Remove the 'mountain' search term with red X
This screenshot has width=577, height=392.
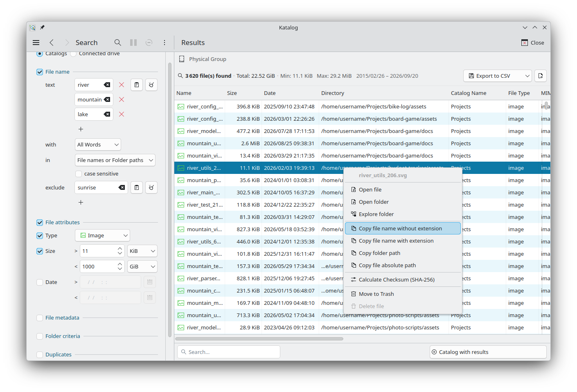click(122, 99)
